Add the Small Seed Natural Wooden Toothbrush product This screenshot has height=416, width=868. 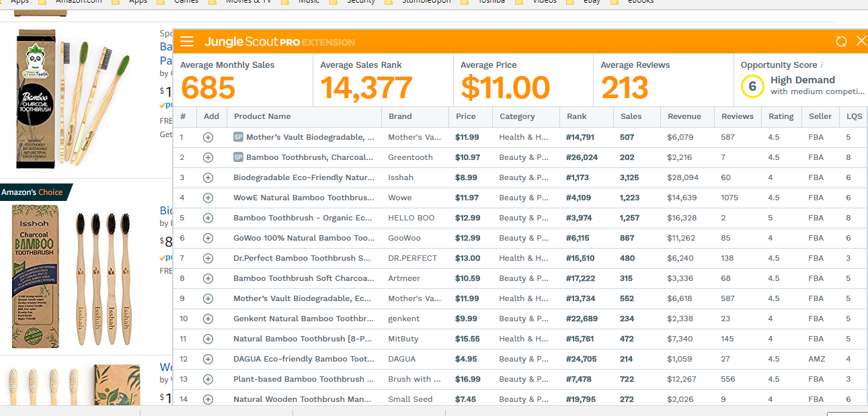pos(208,399)
